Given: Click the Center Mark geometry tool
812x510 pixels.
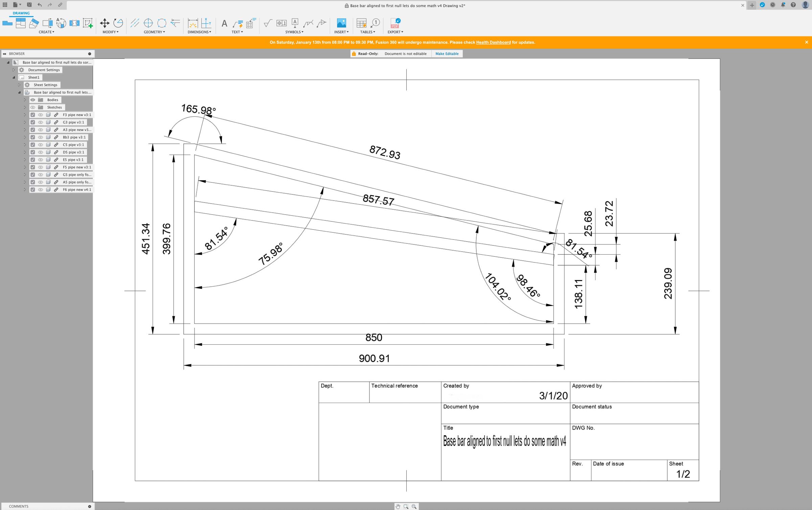Looking at the screenshot, I should pyautogui.click(x=148, y=23).
